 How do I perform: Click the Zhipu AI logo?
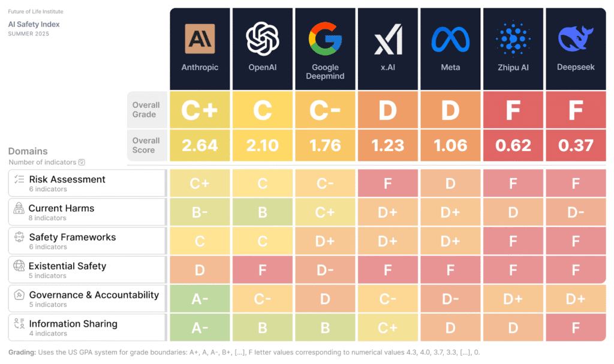click(513, 38)
